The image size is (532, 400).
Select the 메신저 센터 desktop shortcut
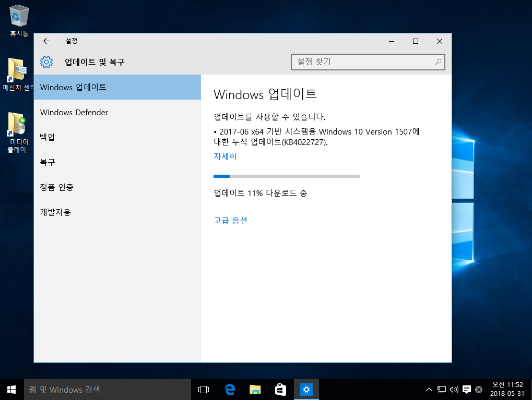[x=18, y=75]
